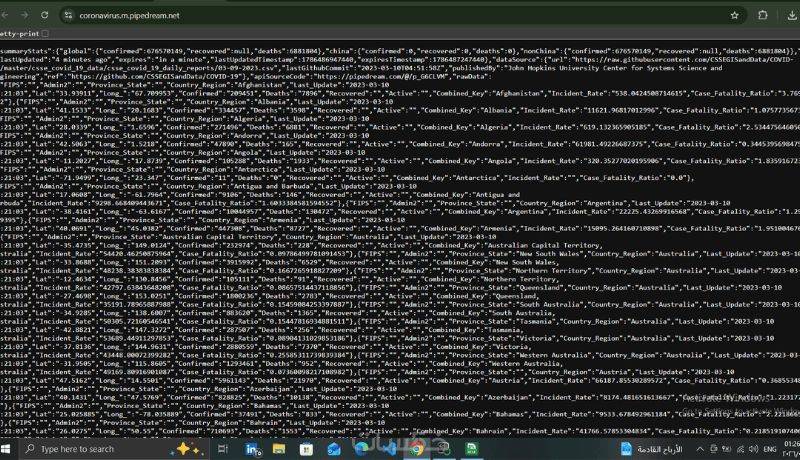
Task: Open the Windows Start menu
Action: pyautogui.click(x=6, y=449)
